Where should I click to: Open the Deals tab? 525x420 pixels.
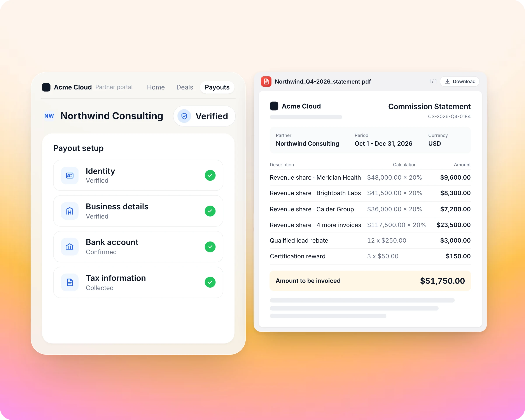185,87
